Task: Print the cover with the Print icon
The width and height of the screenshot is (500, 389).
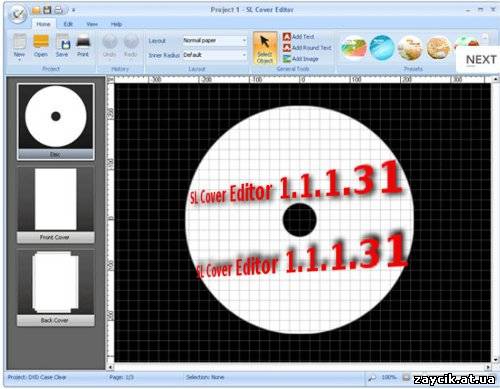Action: click(83, 46)
